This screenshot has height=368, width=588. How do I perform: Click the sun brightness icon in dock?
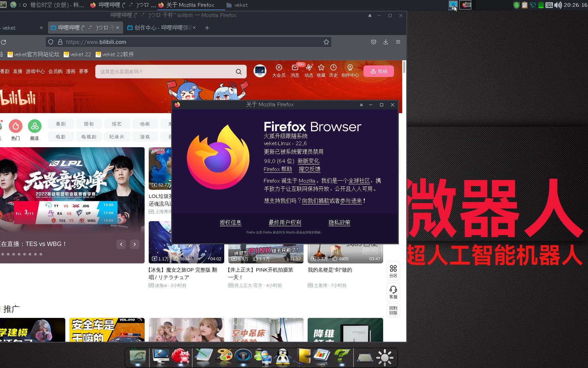[385, 357]
